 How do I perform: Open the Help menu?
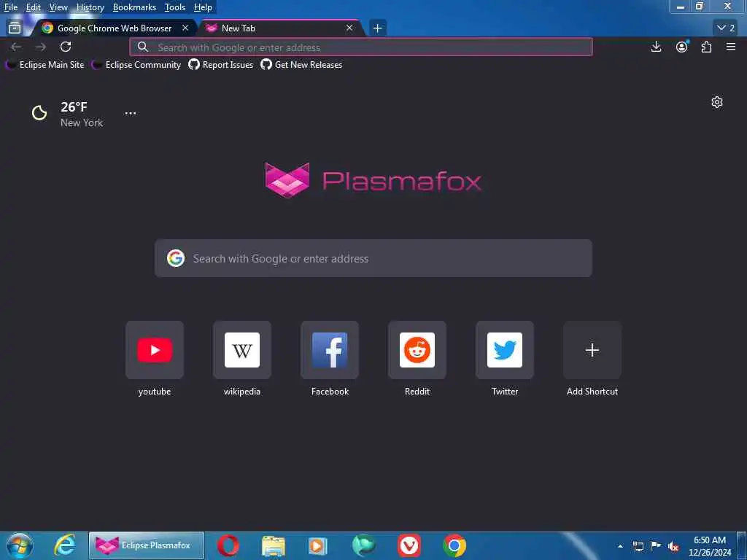[x=203, y=7]
